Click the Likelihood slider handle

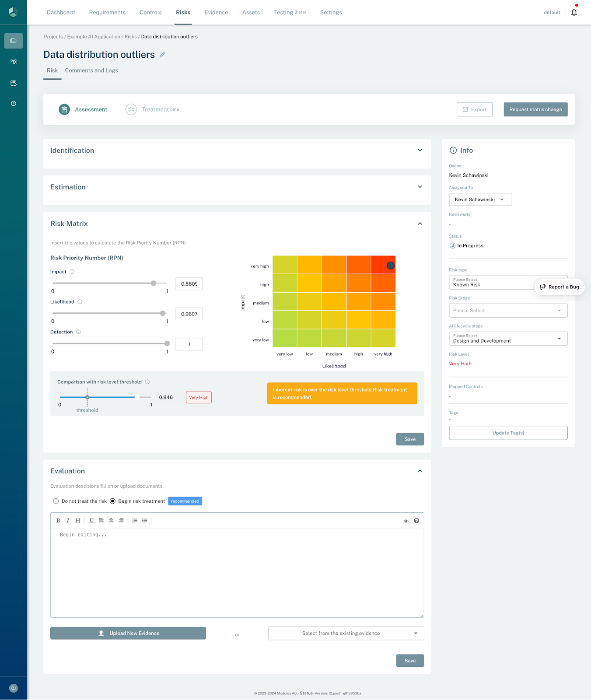pos(163,313)
